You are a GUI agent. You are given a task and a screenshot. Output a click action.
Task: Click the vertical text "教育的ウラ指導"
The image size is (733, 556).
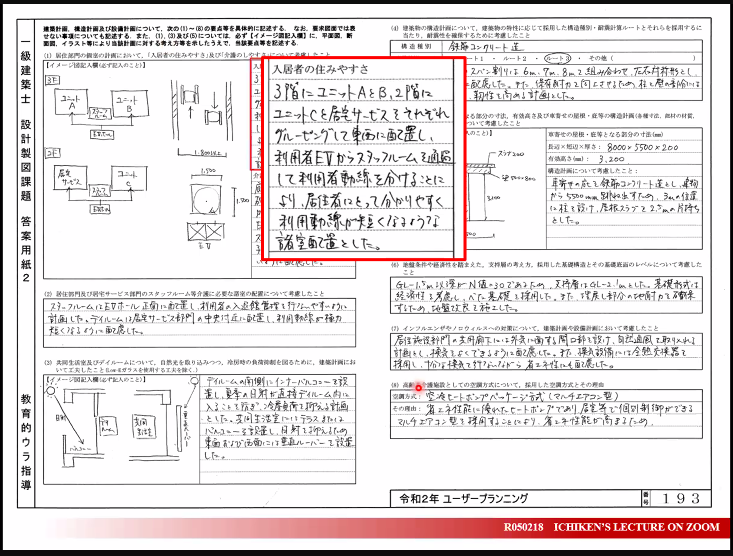(26, 442)
